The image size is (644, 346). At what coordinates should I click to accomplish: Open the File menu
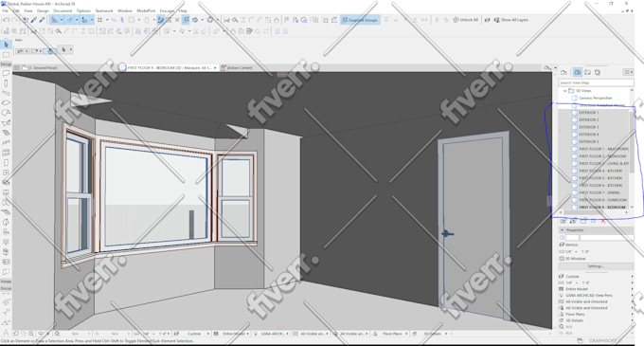5,10
